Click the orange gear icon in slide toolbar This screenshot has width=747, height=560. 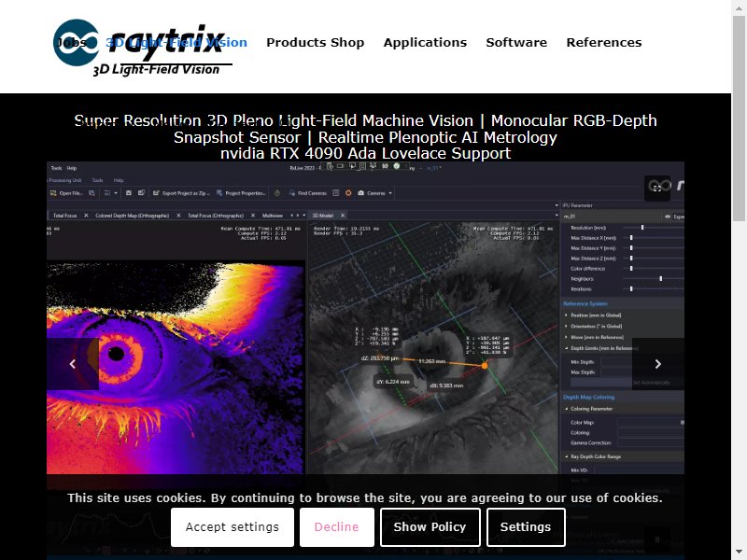348,193
